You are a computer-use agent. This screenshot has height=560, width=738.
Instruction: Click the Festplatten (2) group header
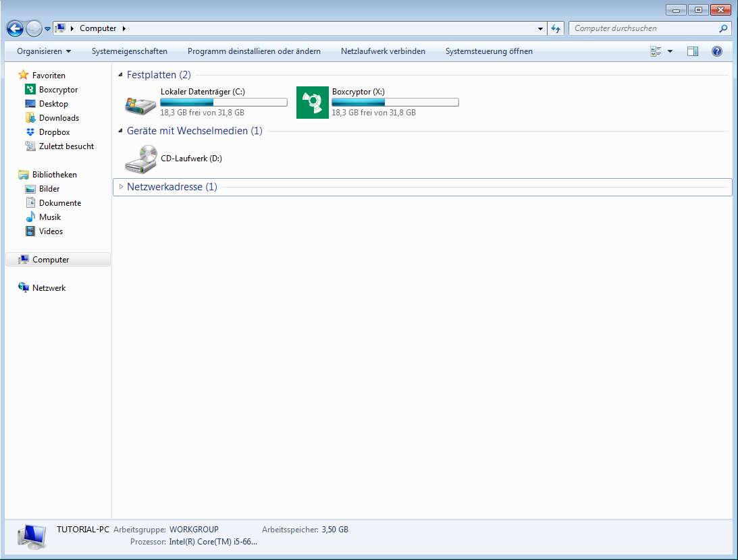pyautogui.click(x=159, y=75)
